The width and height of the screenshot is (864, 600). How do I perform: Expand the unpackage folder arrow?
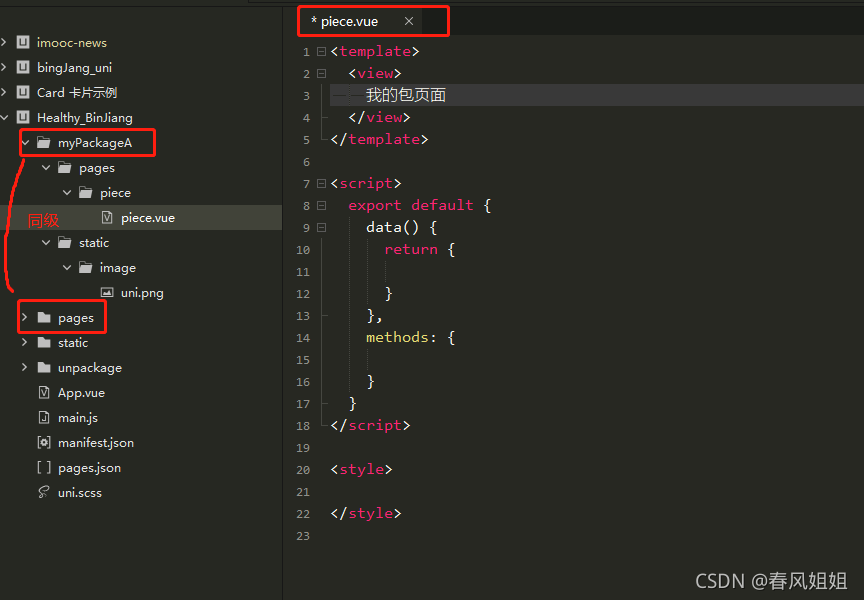coord(25,368)
